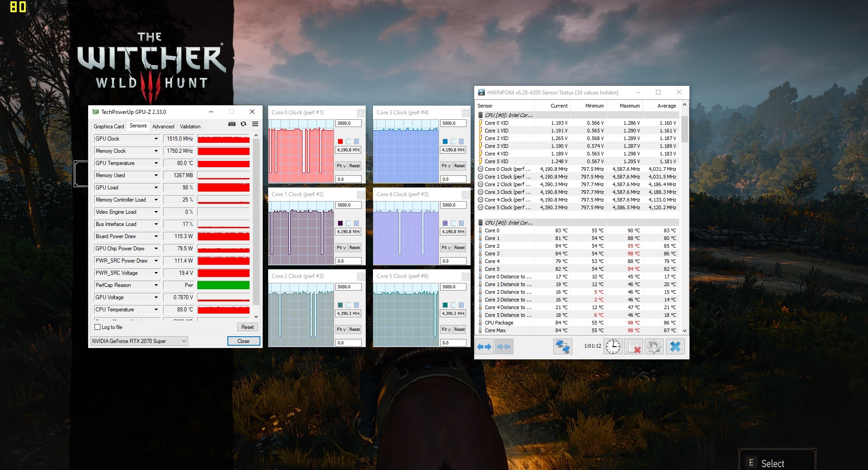The width and height of the screenshot is (868, 470).
Task: Open the Validation tab in GPU-Z
Action: coord(190,127)
